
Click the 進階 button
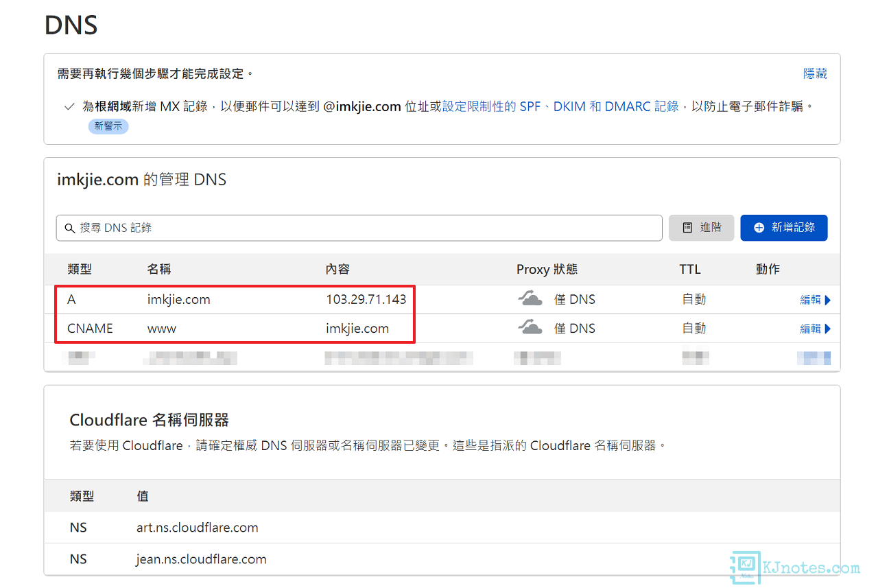tap(701, 228)
